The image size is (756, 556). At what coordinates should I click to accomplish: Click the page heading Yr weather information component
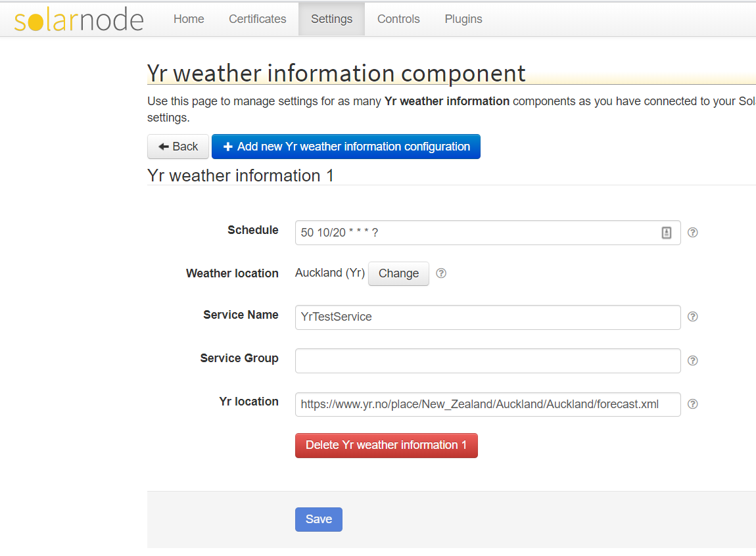336,73
